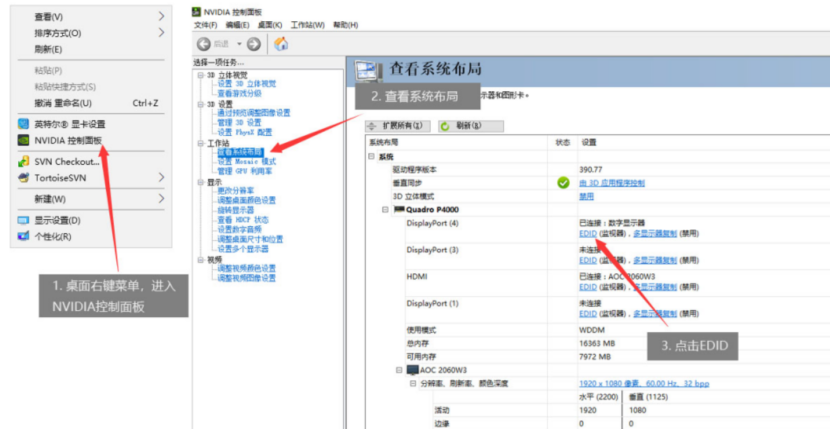Expand TortoiseSVN submenu arrow
The width and height of the screenshot is (830, 429).
[x=161, y=178]
